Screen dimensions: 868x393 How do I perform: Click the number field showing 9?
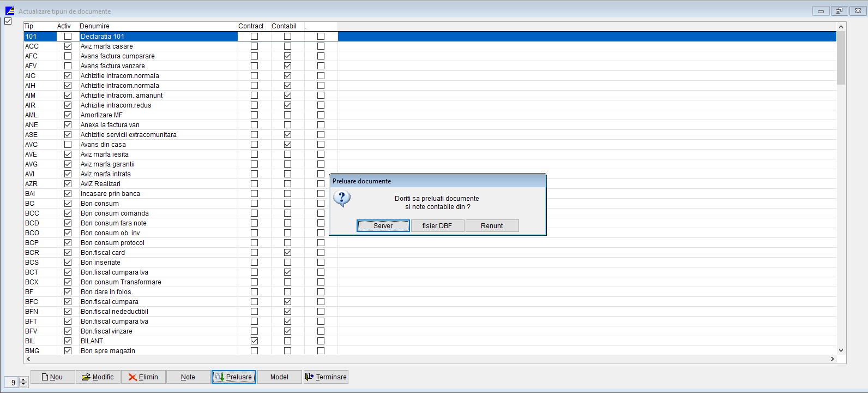[12, 383]
